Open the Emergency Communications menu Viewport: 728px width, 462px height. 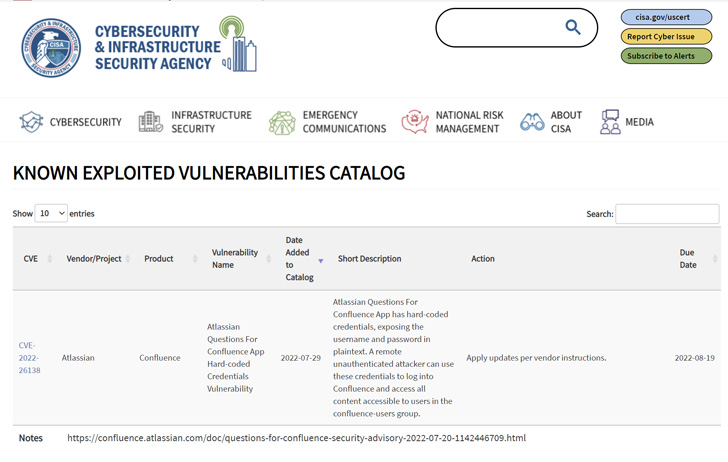tap(344, 122)
